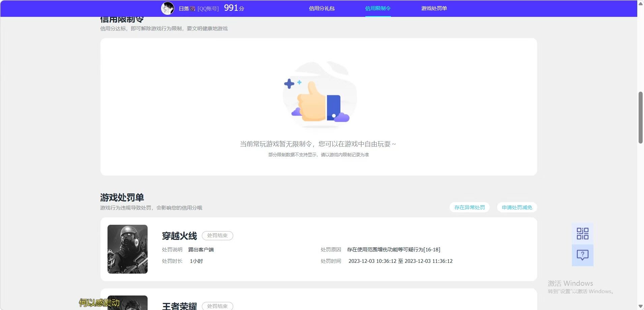Click the 申请处罚减免 button
Screen dimensions: 644x310
pyautogui.click(x=517, y=208)
